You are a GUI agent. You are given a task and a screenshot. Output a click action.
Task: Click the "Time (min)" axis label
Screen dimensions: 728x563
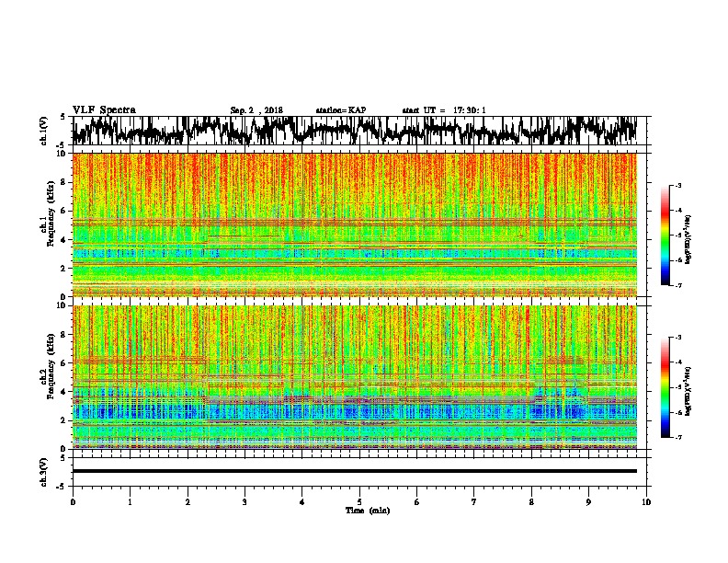coord(368,511)
